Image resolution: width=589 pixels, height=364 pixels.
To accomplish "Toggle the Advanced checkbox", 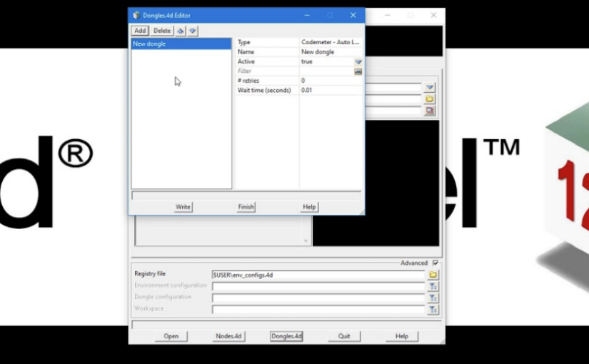I will pyautogui.click(x=436, y=263).
